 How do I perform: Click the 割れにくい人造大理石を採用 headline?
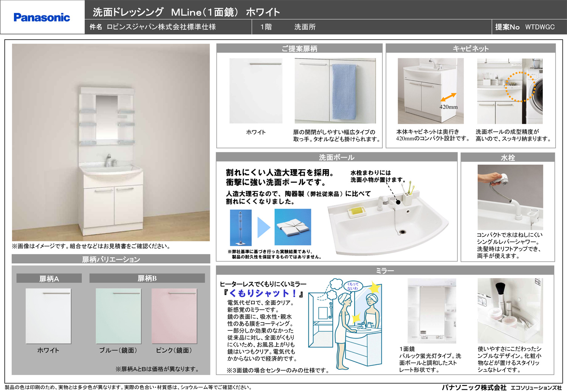pos(280,173)
